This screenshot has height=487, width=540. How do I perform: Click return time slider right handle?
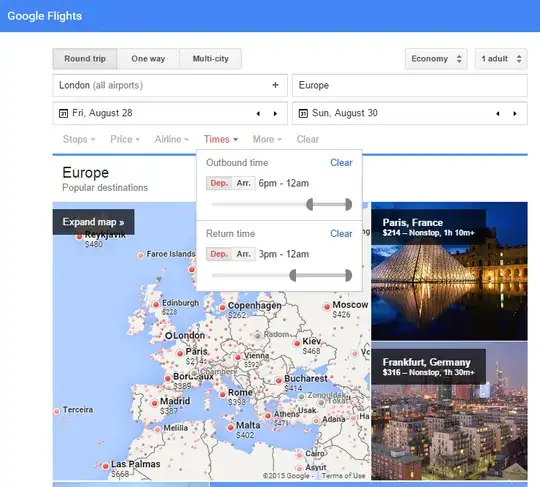[349, 275]
